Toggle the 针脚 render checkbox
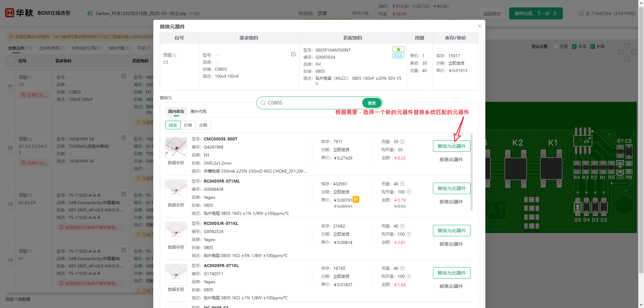This screenshot has height=308, width=644. [593, 47]
